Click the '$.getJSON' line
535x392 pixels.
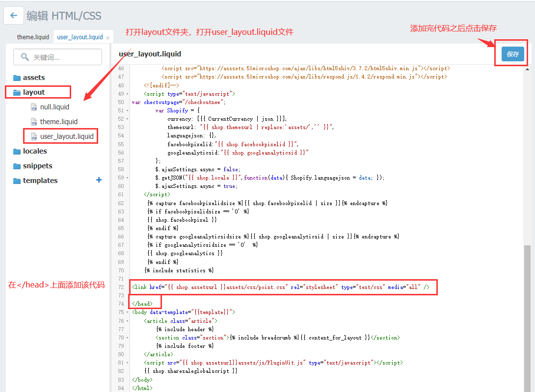pos(269,178)
